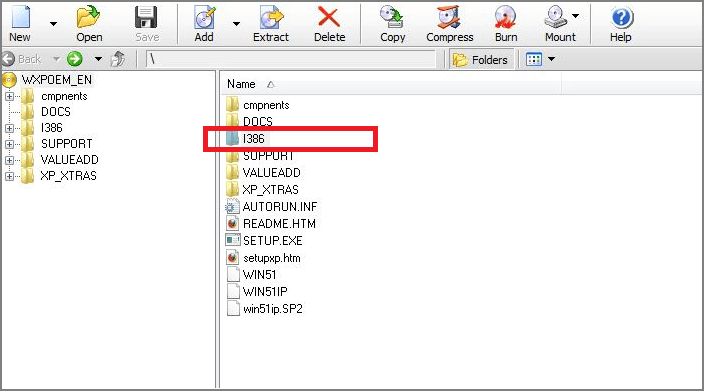The width and height of the screenshot is (704, 391).
Task: Open the Forward history dropdown arrow
Action: (98, 59)
